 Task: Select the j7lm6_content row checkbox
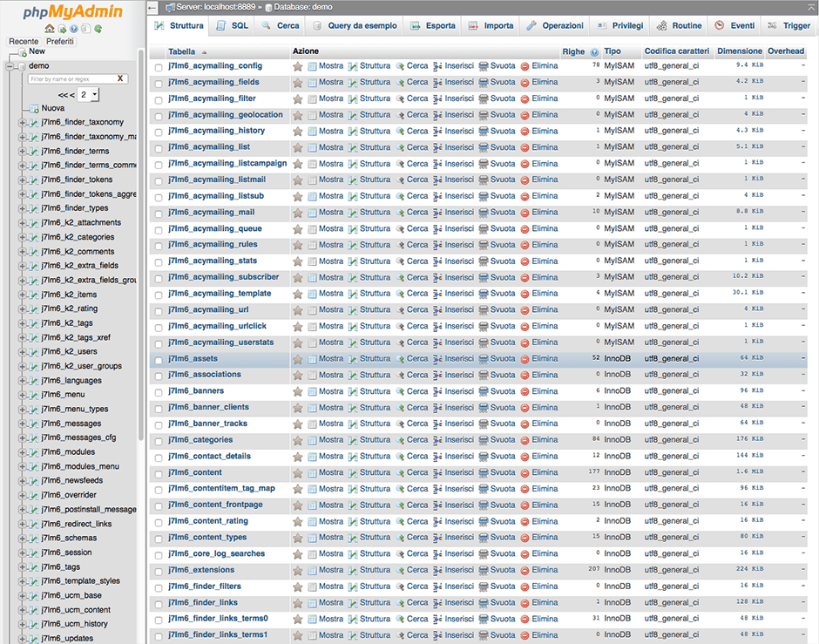click(x=159, y=473)
